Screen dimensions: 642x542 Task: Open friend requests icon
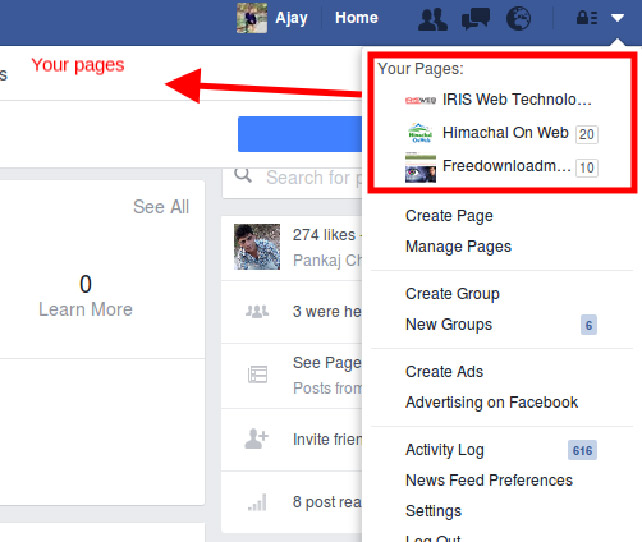pyautogui.click(x=432, y=19)
